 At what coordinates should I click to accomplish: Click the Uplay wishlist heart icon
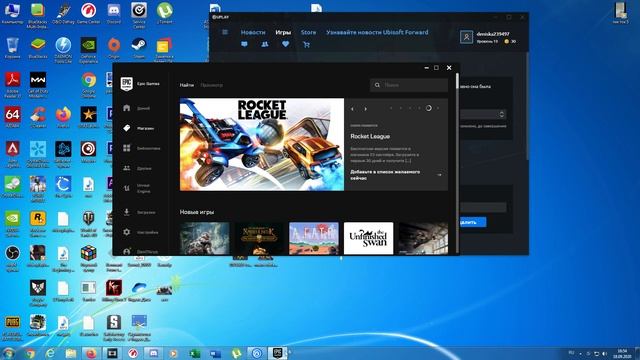coord(286,44)
